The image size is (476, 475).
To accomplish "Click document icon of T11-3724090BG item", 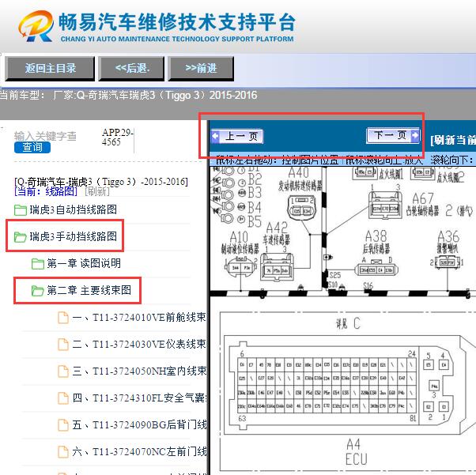I will (x=62, y=425).
